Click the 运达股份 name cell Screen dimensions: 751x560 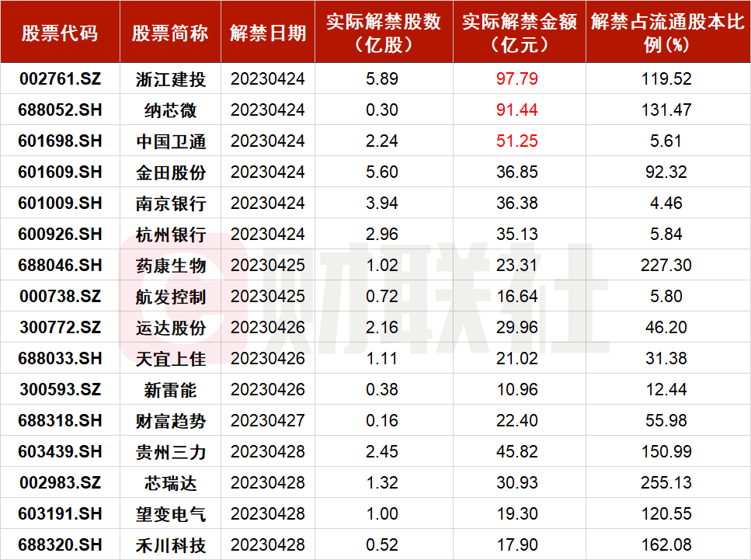pos(170,328)
